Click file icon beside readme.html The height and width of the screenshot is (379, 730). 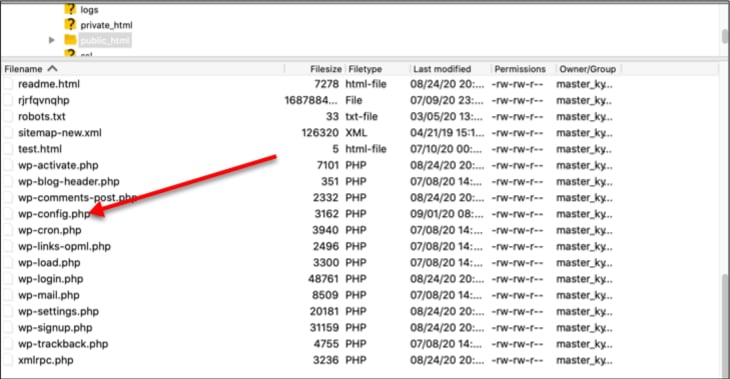coord(8,84)
